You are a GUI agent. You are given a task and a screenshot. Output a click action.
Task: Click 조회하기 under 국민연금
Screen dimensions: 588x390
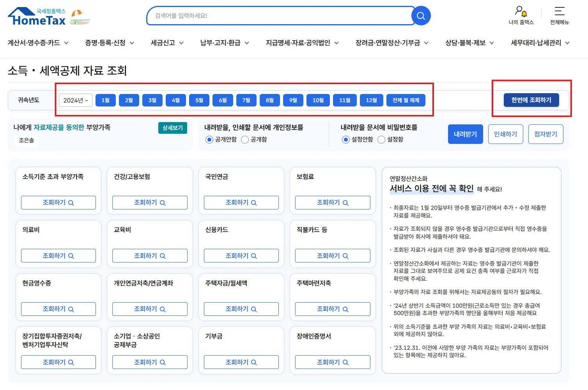[x=241, y=202]
